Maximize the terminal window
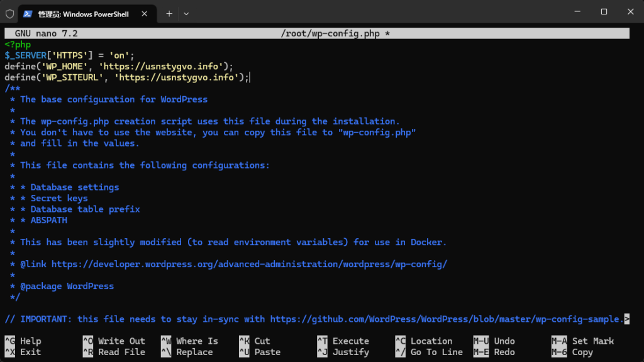The height and width of the screenshot is (362, 644). (604, 11)
